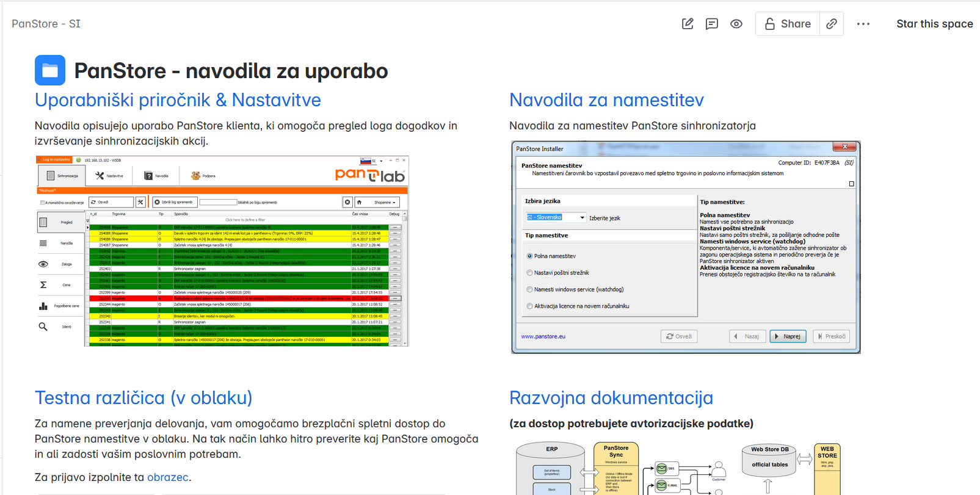Click the Web Store DB cylinder
Image resolution: width=980 pixels, height=495 pixels.
[770, 461]
